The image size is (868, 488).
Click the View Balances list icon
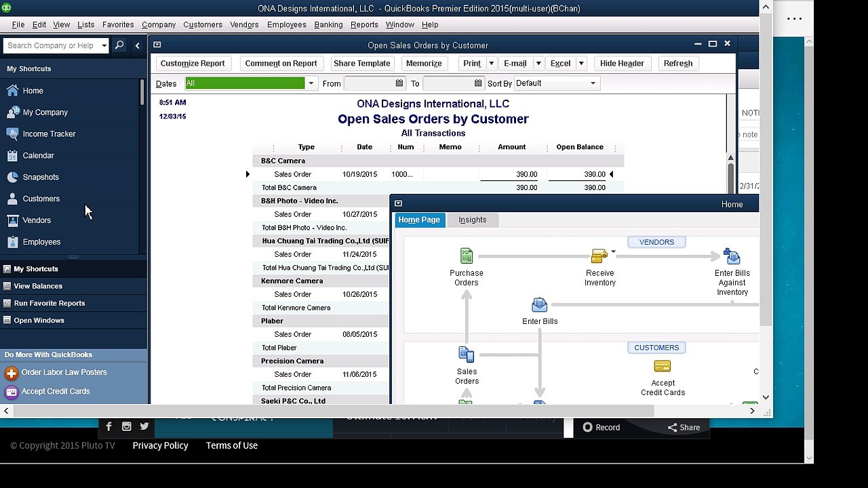(x=7, y=286)
